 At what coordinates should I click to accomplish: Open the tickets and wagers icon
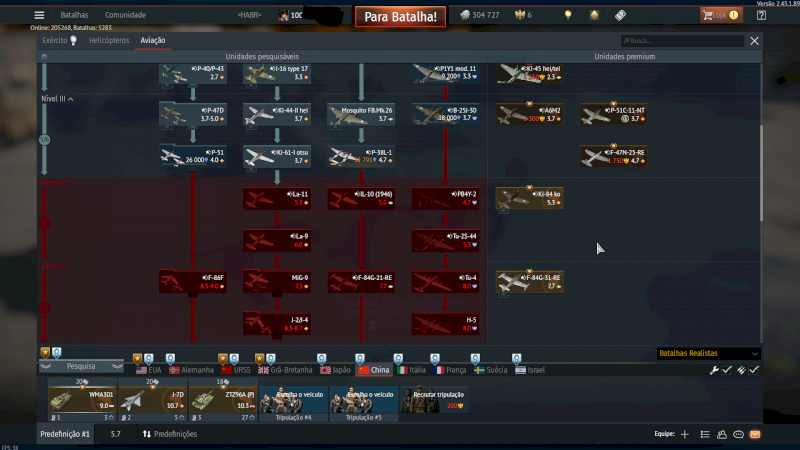click(x=620, y=15)
